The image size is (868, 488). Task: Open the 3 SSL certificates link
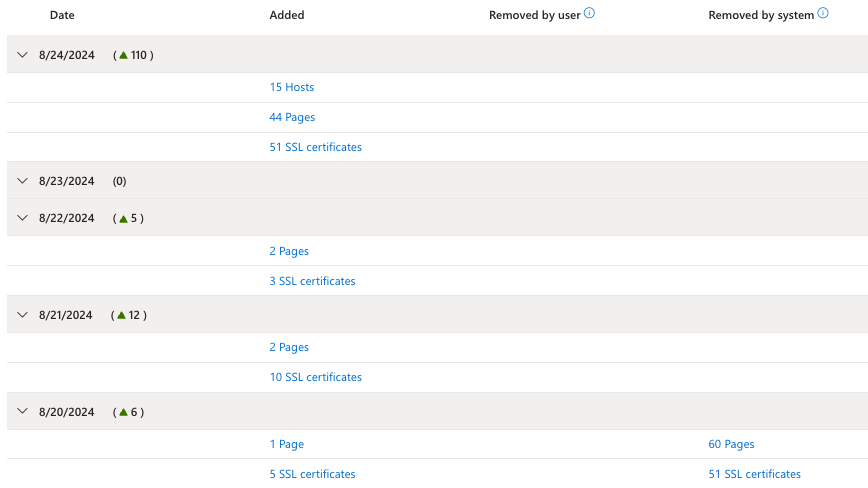(312, 281)
